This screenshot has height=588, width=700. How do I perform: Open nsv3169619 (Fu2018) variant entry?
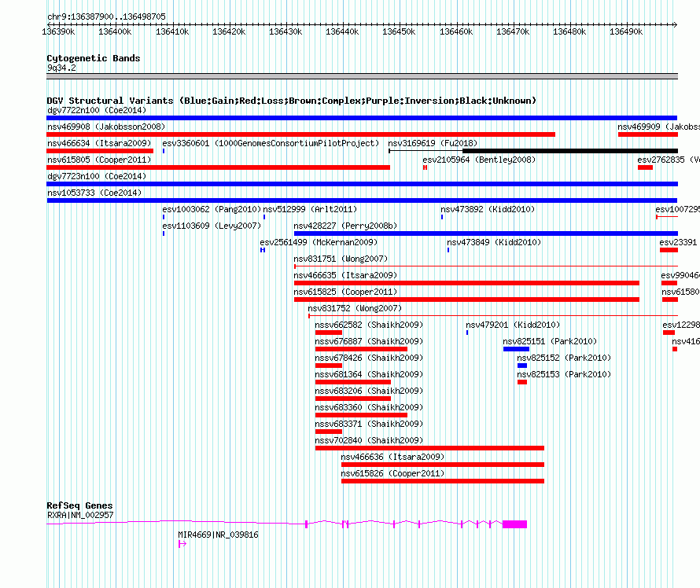point(432,143)
